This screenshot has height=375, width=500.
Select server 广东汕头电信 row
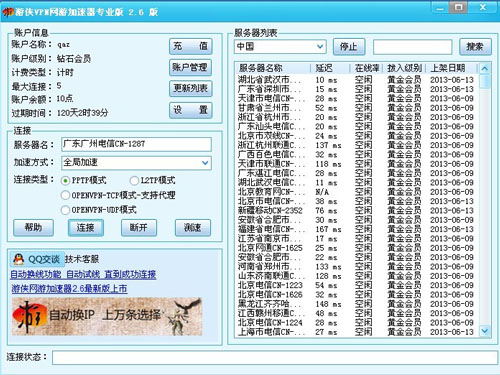coord(357,127)
